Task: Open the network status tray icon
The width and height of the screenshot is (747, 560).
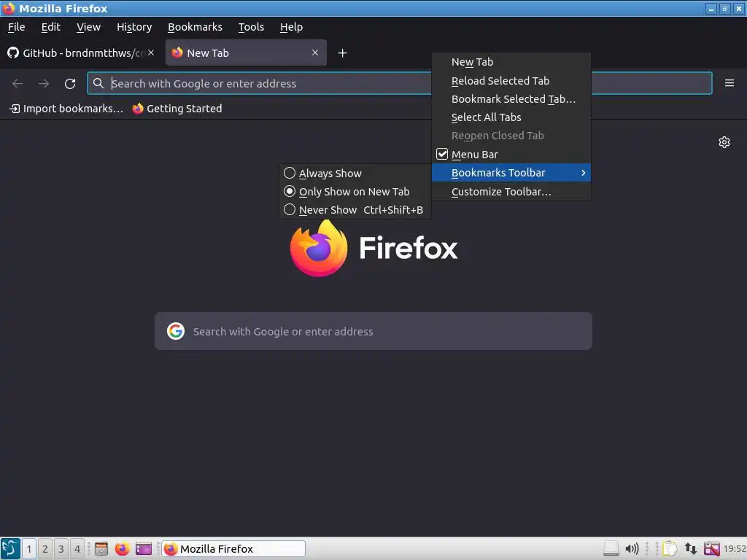Action: click(x=691, y=548)
